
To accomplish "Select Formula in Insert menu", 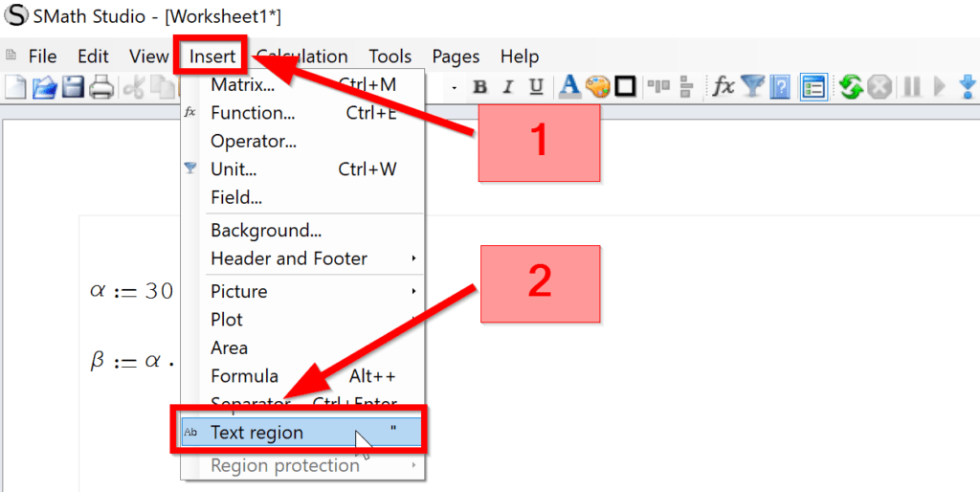I will coord(303,376).
